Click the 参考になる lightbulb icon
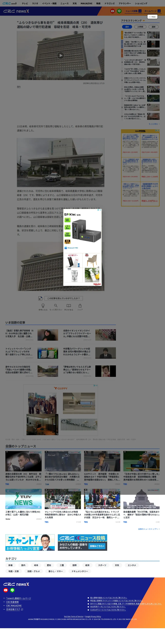Image resolution: width=165 pixels, height=644 pixels. [43, 306]
